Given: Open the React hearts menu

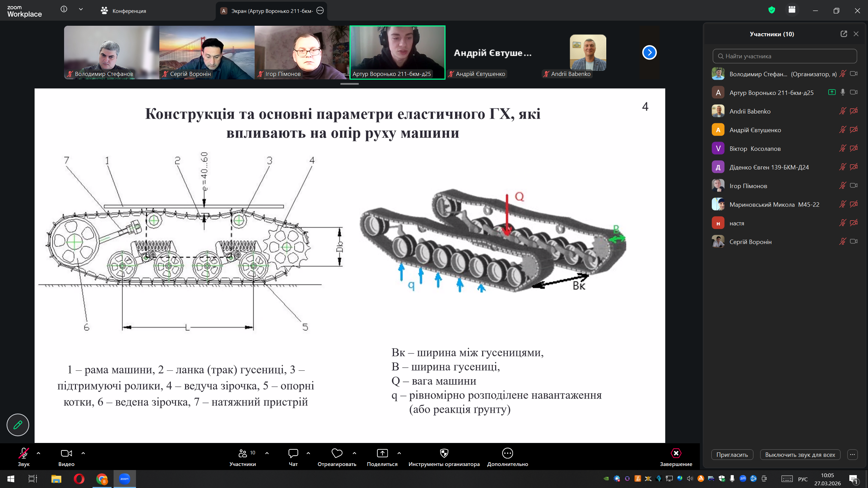Looking at the screenshot, I should (x=337, y=457).
